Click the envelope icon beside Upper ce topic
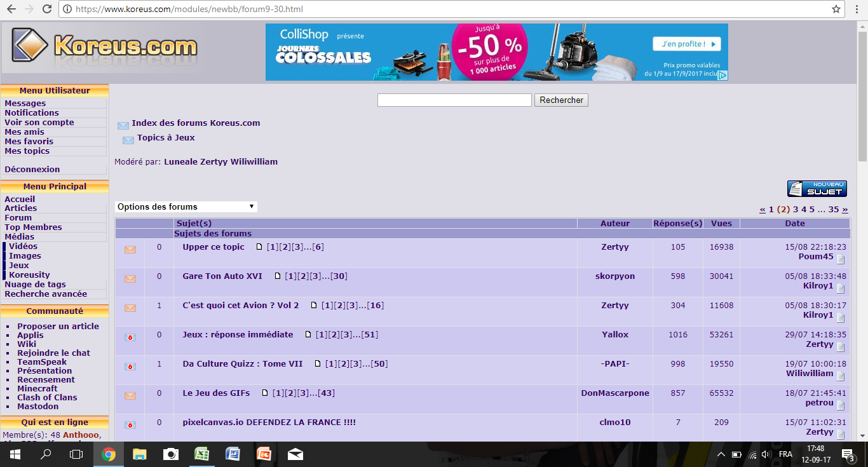This screenshot has width=868, height=467. pos(130,250)
